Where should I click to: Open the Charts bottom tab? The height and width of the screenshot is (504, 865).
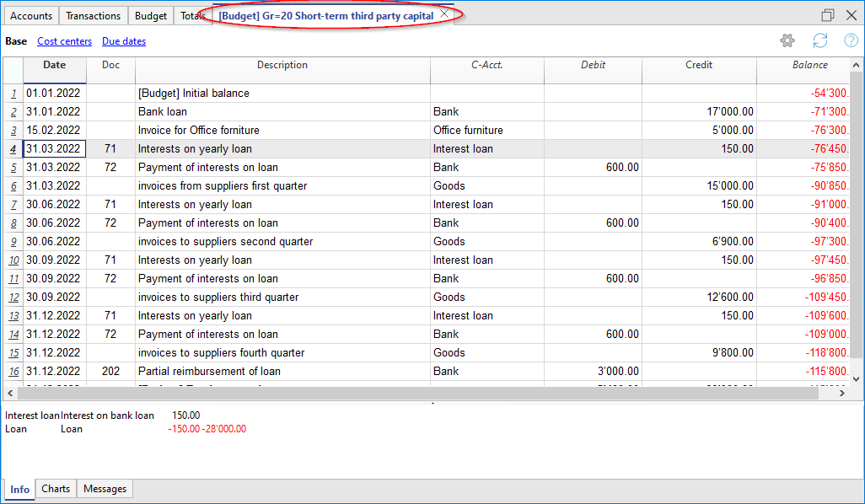click(x=56, y=489)
